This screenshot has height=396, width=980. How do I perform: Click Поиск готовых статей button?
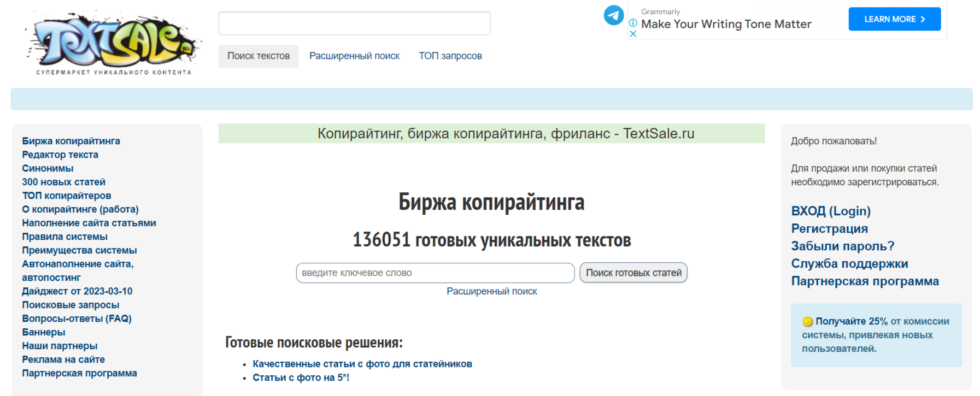click(633, 273)
